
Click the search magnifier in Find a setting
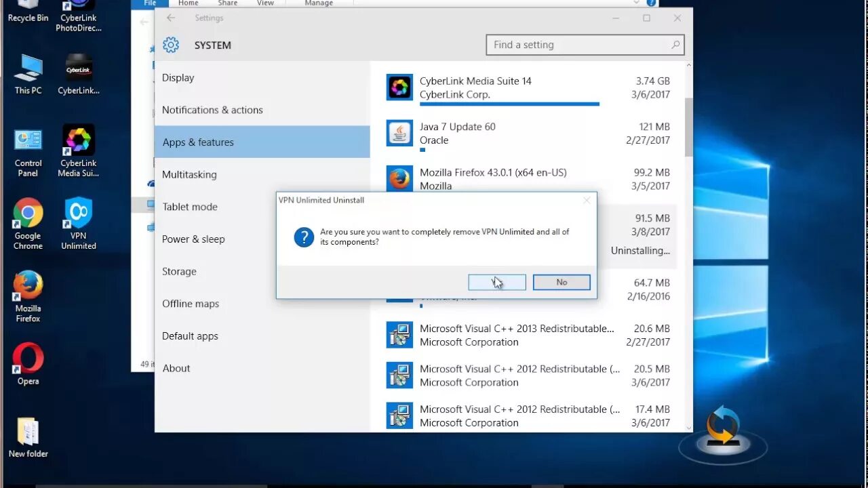click(675, 45)
